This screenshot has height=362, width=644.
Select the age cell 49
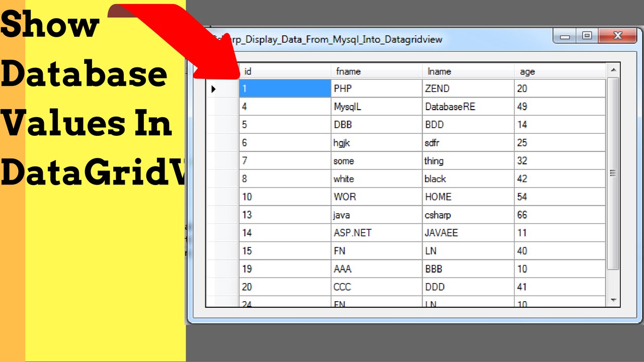(x=560, y=107)
